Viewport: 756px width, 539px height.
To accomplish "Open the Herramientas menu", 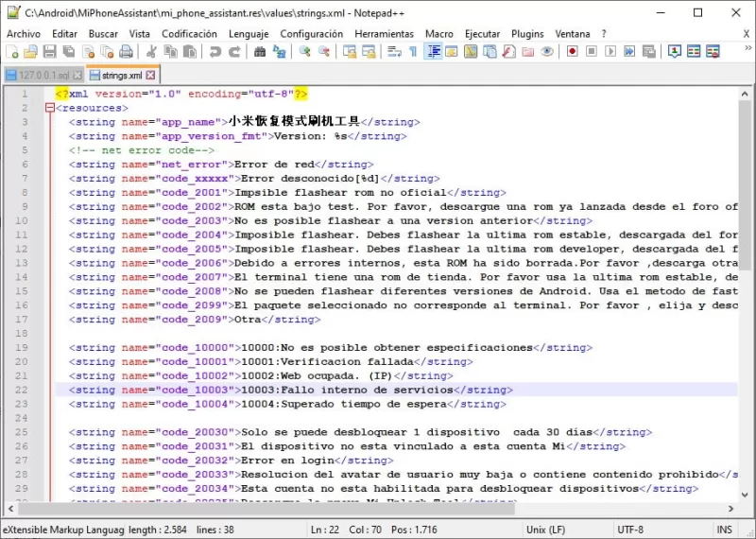I will [385, 34].
